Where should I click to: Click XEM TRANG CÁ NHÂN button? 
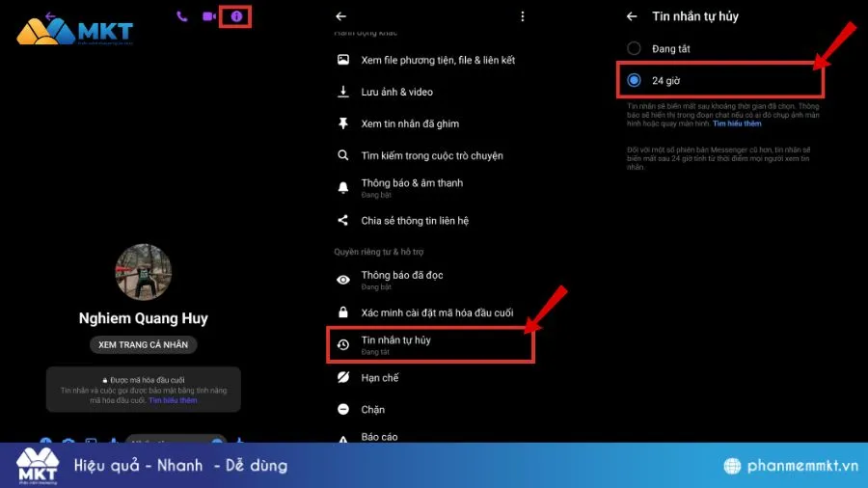click(144, 344)
